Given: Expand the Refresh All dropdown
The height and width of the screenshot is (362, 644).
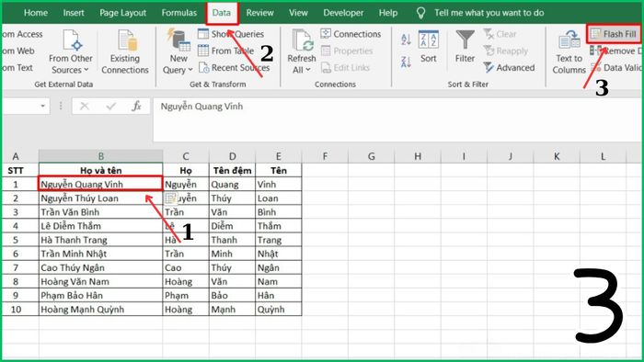Looking at the screenshot, I should [x=307, y=70].
